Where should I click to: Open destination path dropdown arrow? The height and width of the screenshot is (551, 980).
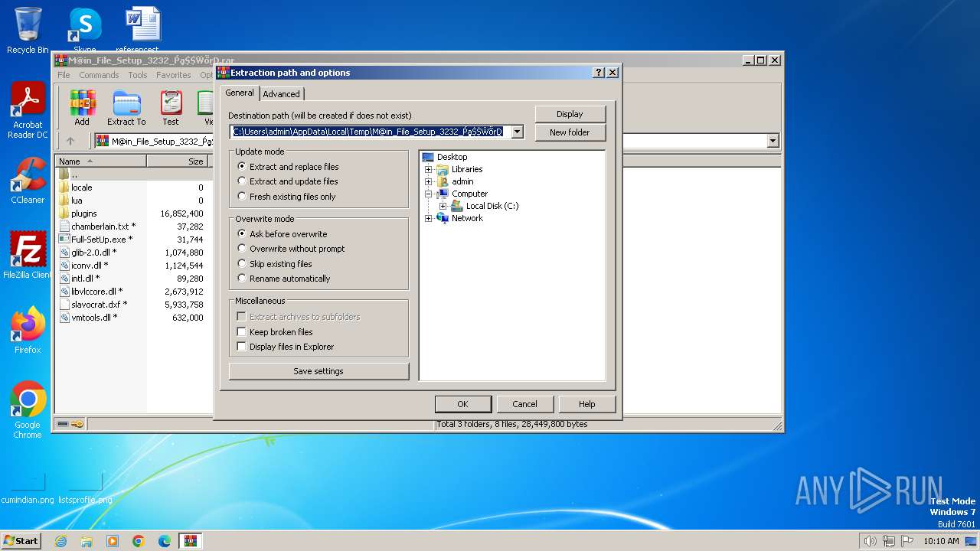pos(517,132)
